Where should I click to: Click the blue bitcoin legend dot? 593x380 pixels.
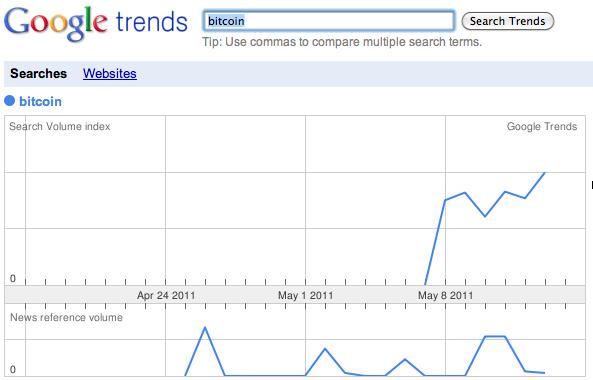9,101
